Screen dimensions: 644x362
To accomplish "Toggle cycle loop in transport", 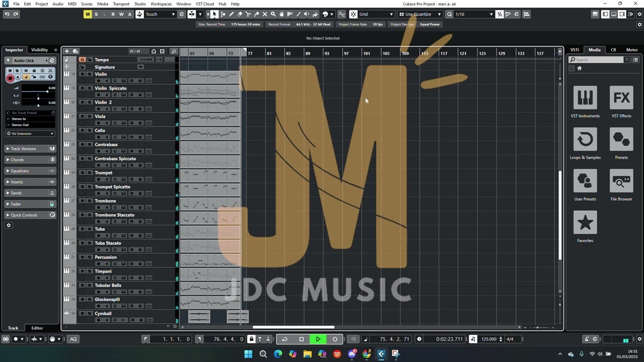I will pos(285,339).
